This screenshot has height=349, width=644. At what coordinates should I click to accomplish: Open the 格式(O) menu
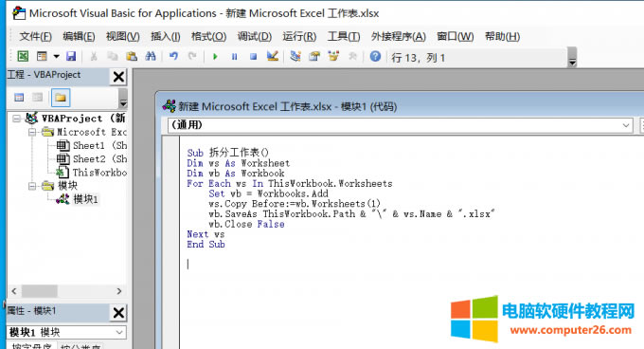click(208, 37)
